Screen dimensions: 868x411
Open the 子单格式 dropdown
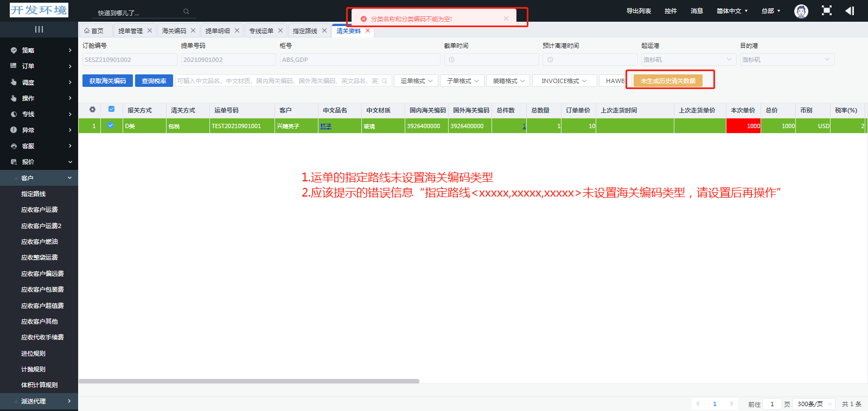pyautogui.click(x=462, y=81)
